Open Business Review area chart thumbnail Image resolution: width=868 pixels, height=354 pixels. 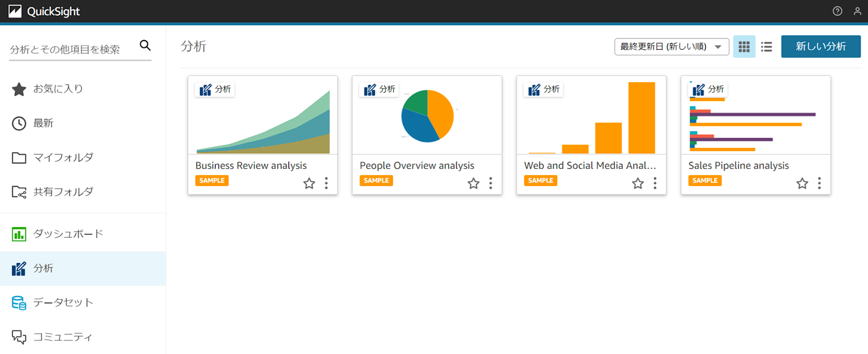click(x=263, y=115)
